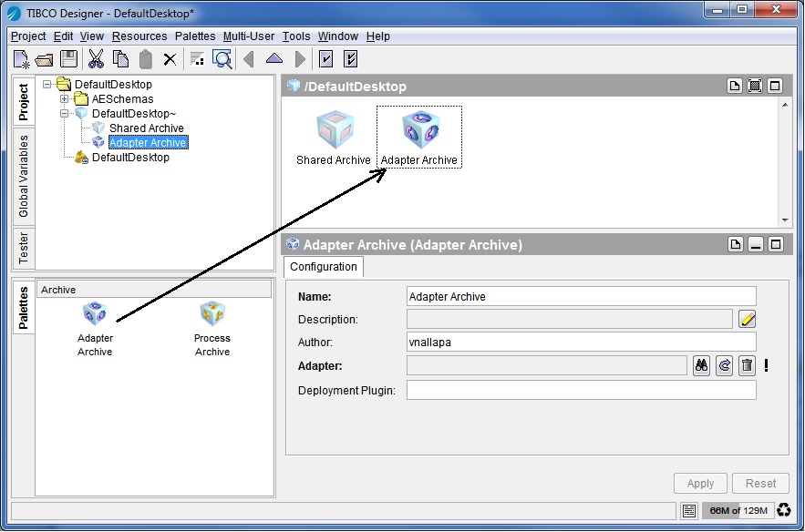This screenshot has height=532, width=805.
Task: Open the Resources menu
Action: [139, 36]
